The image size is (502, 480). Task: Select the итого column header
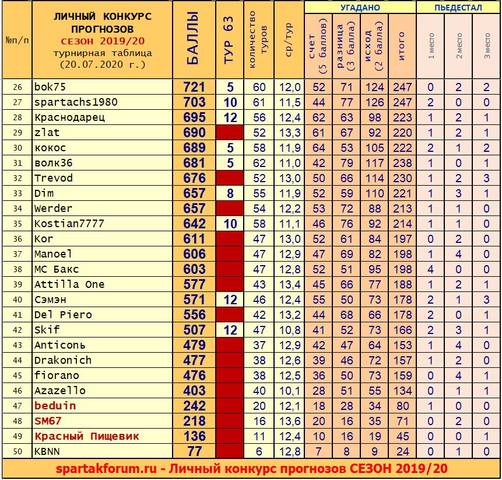pyautogui.click(x=402, y=46)
